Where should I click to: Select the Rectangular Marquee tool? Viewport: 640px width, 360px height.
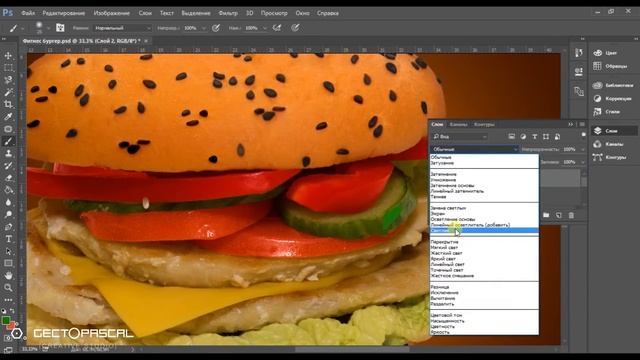tap(8, 68)
